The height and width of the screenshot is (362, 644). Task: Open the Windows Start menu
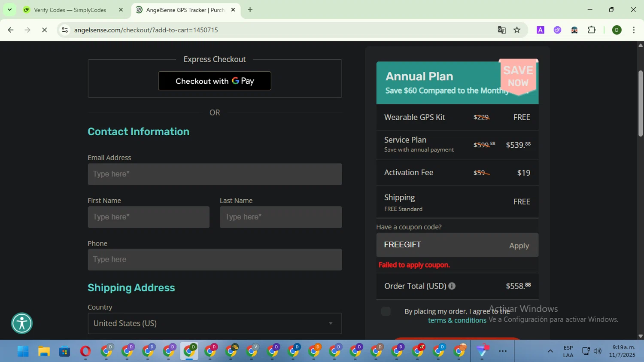click(x=23, y=352)
